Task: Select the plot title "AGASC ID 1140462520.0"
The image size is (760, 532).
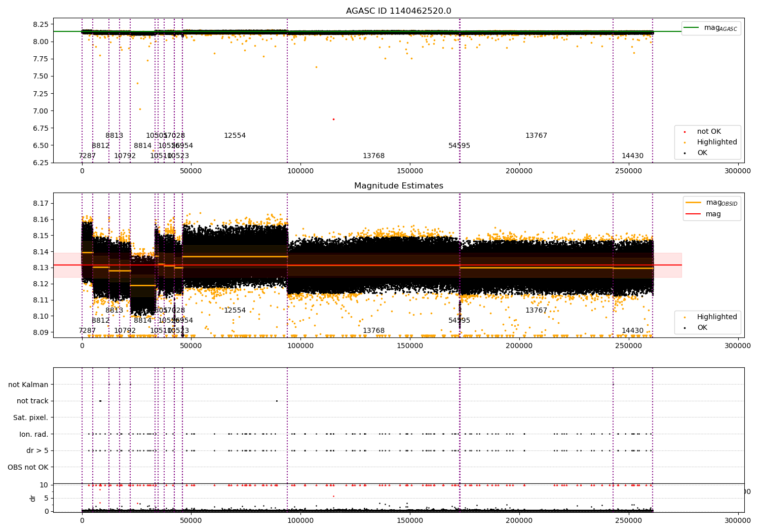Action: (x=398, y=11)
